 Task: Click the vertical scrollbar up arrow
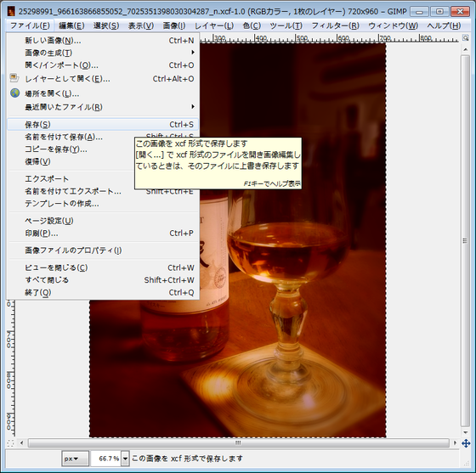pos(466,49)
